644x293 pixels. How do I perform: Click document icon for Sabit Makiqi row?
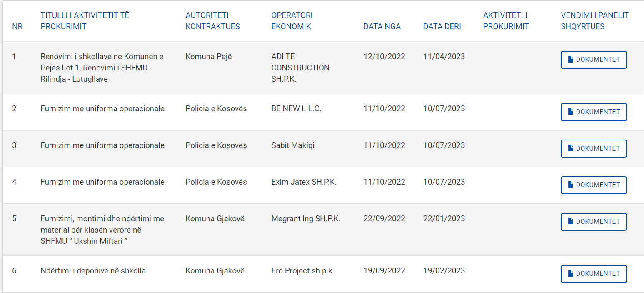pyautogui.click(x=571, y=148)
